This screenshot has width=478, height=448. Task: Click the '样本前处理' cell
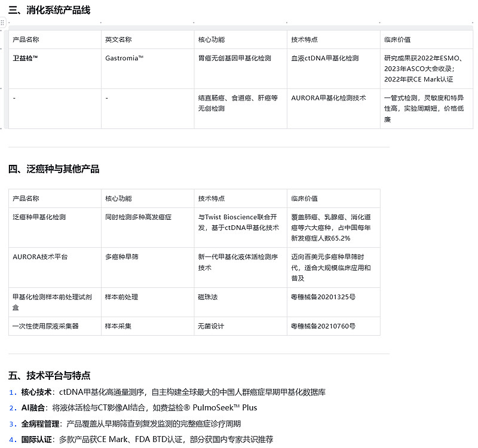click(148, 302)
